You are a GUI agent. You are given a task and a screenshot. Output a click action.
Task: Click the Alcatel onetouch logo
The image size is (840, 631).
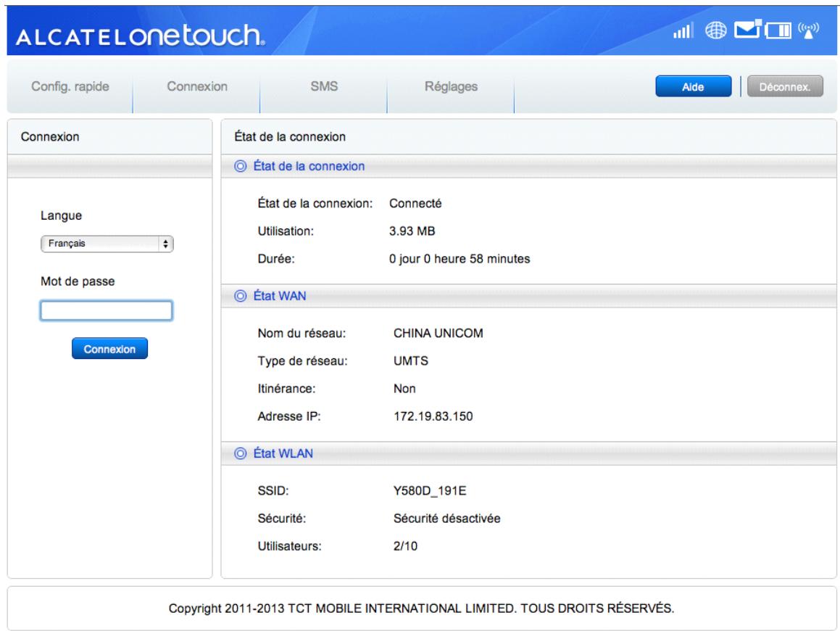tap(141, 36)
